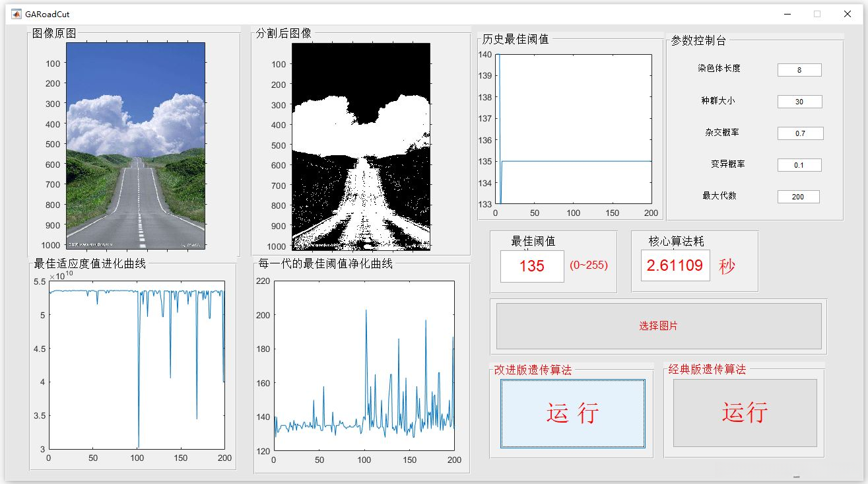Focus the 种群大小 input field

[799, 102]
